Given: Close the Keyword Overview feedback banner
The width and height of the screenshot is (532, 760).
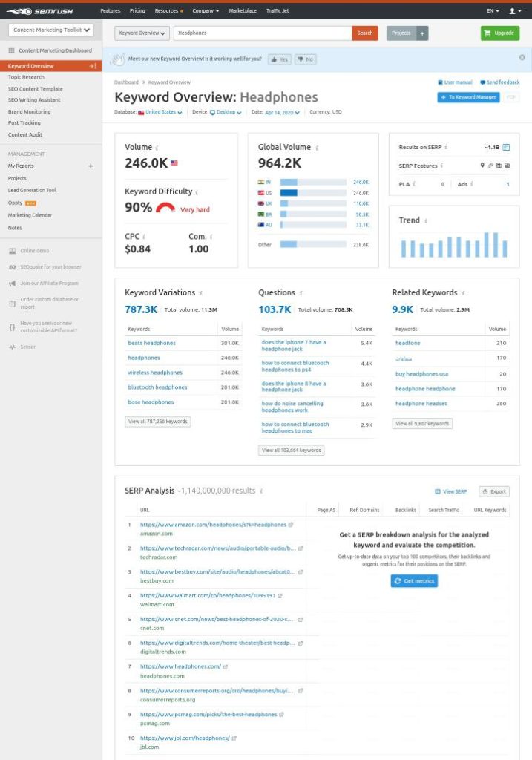Looking at the screenshot, I should (x=522, y=57).
